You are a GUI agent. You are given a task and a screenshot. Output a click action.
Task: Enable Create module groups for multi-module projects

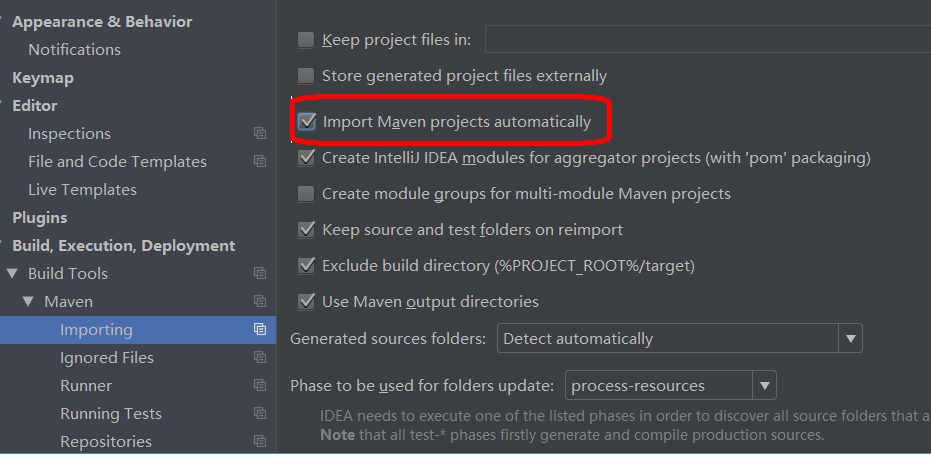(x=306, y=193)
